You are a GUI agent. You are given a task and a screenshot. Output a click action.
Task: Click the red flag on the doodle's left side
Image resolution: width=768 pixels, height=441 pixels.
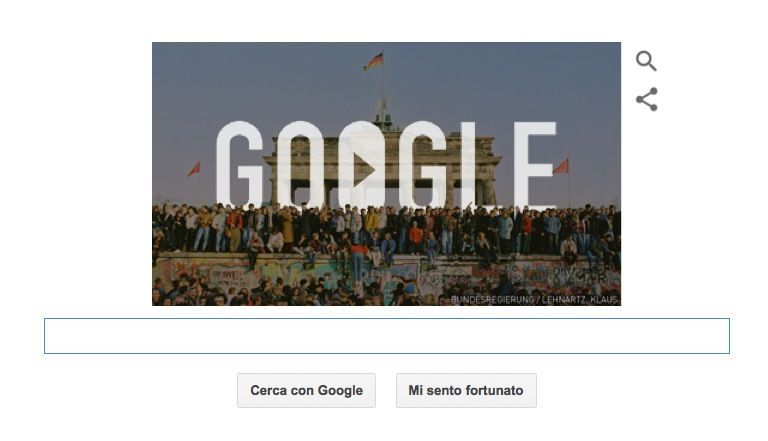click(194, 169)
